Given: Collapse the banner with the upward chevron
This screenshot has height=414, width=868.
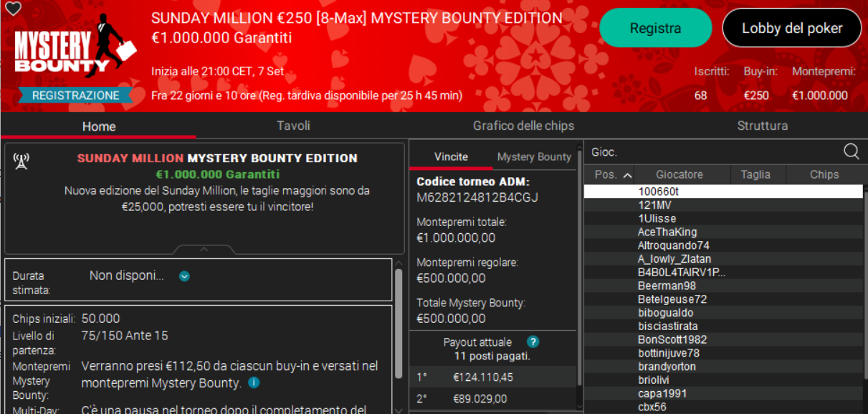Looking at the screenshot, I should coord(204,250).
